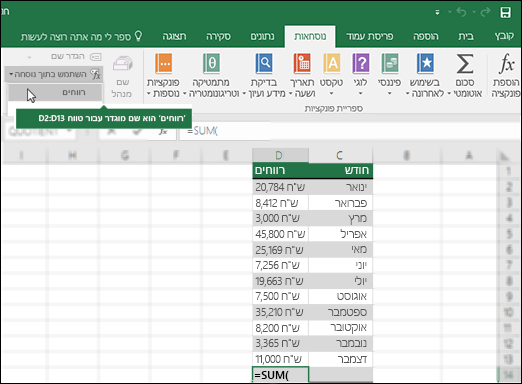Click the formula bar showing =SUM(

350,131
